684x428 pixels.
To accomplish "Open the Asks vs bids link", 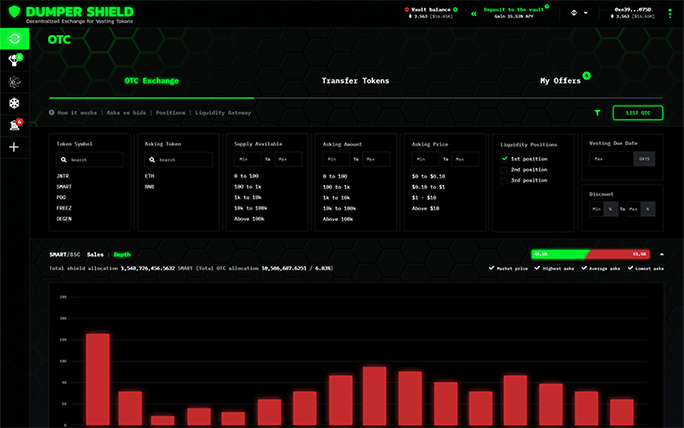I will (x=126, y=113).
